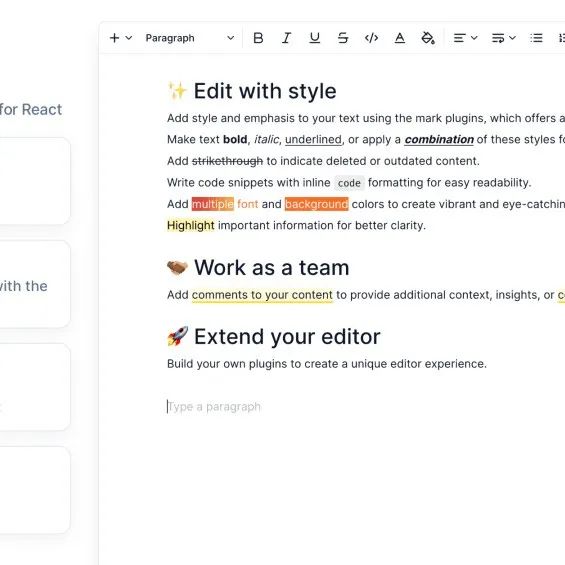Click the 'Extend your editor' heading

(x=287, y=337)
